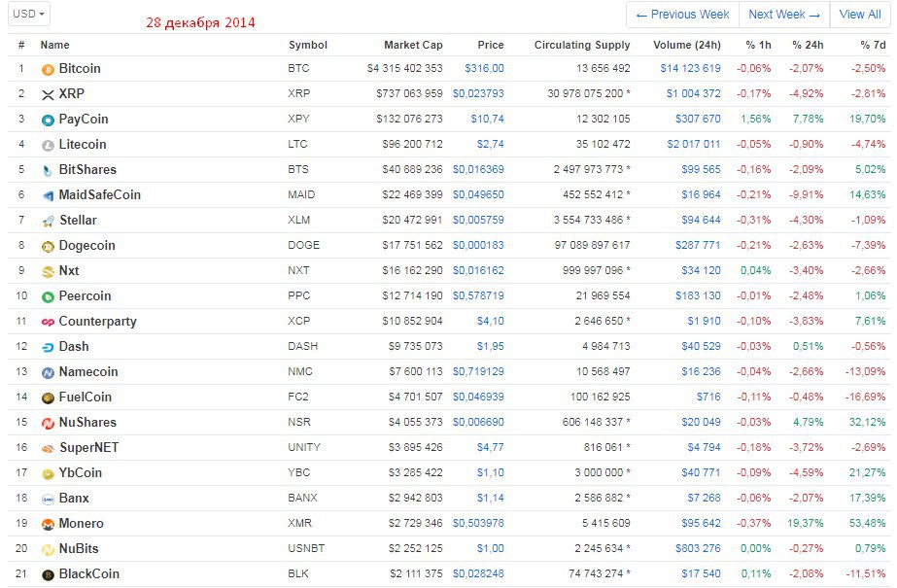The width and height of the screenshot is (897, 588).
Task: Click the Namecoin logo icon
Action: coord(48,372)
